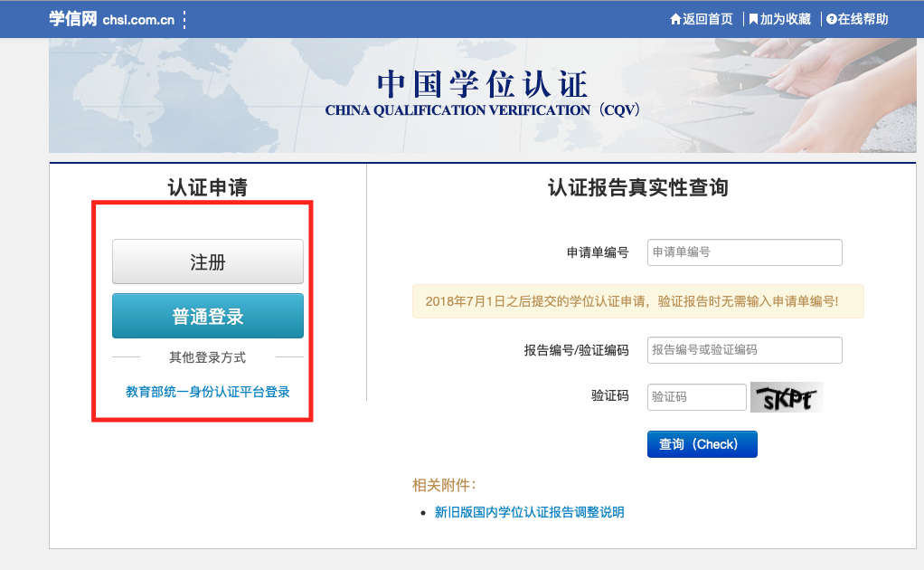
Task: Click the home icon beside 返回首页
Action: tap(674, 19)
